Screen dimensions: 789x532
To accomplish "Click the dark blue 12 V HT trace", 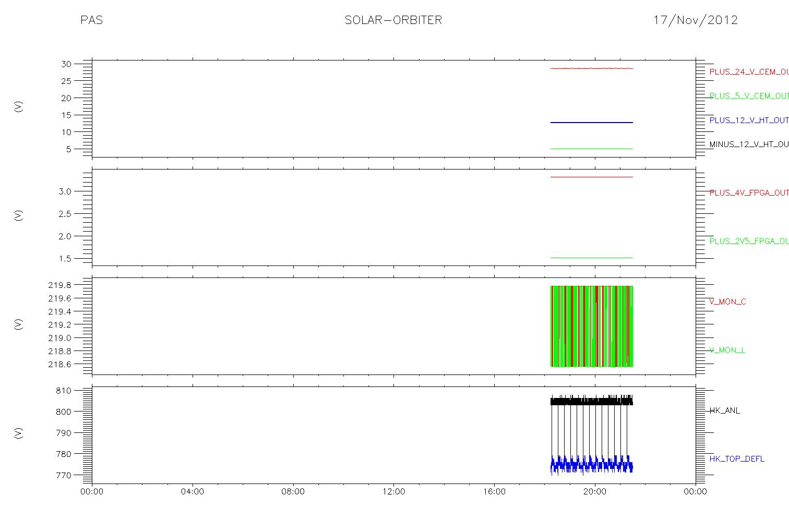I will click(x=592, y=123).
